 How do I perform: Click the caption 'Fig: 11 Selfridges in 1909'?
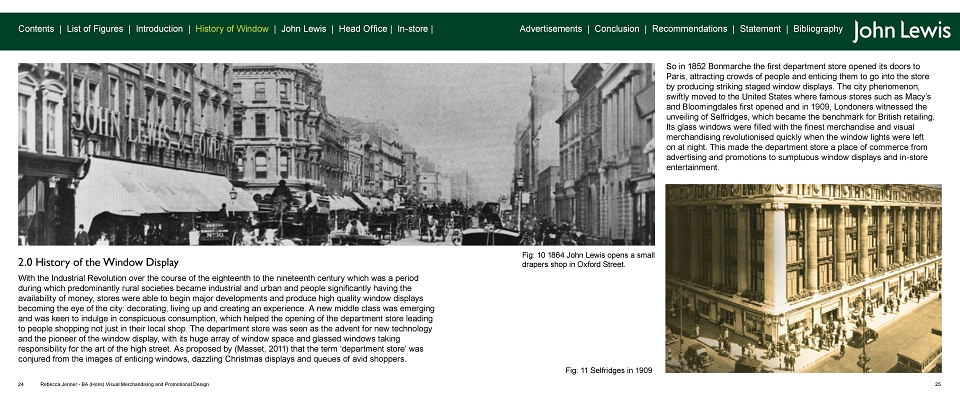pos(609,370)
